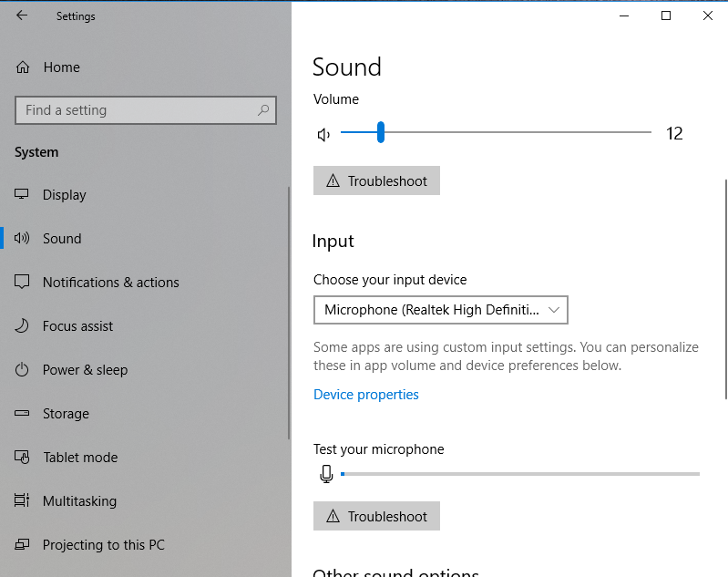This screenshot has height=577, width=728.
Task: Open the Tablet mode page
Action: (x=80, y=458)
